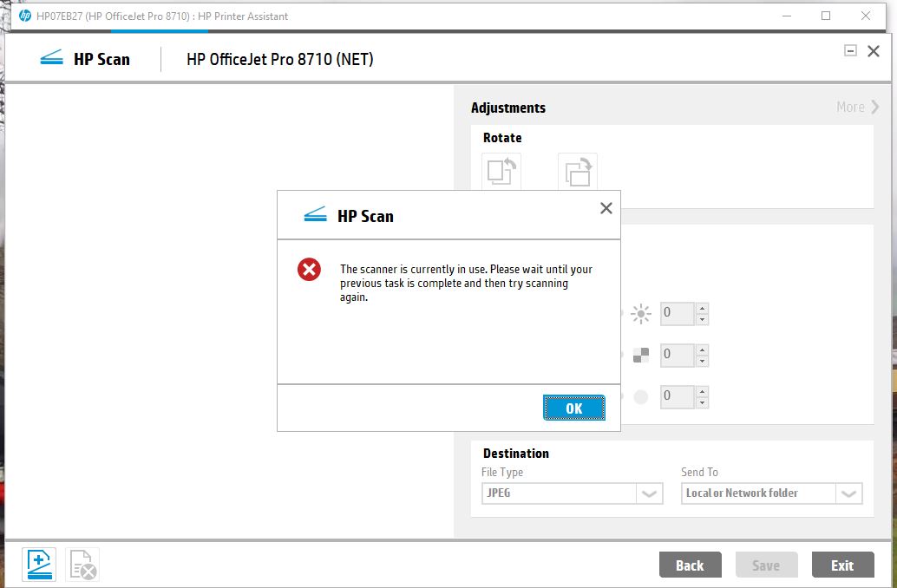897x588 pixels.
Task: Open More adjustments
Action: 857,107
